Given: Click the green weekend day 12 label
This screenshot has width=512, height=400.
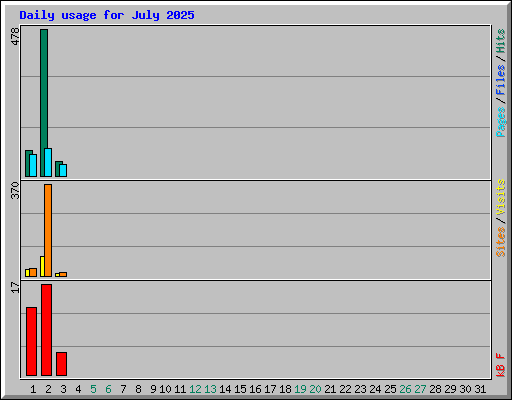Looking at the screenshot, I should [195, 389].
